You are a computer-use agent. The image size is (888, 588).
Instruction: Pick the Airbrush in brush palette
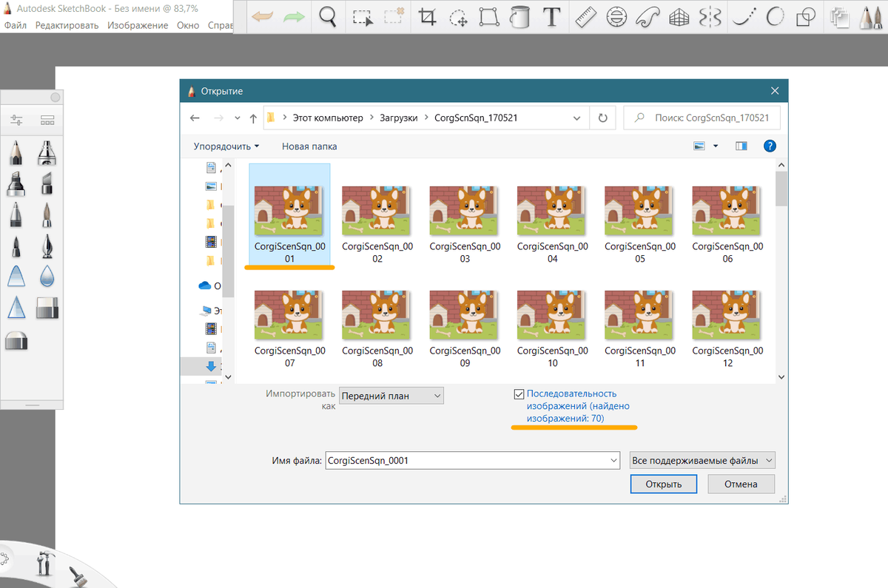[47, 152]
